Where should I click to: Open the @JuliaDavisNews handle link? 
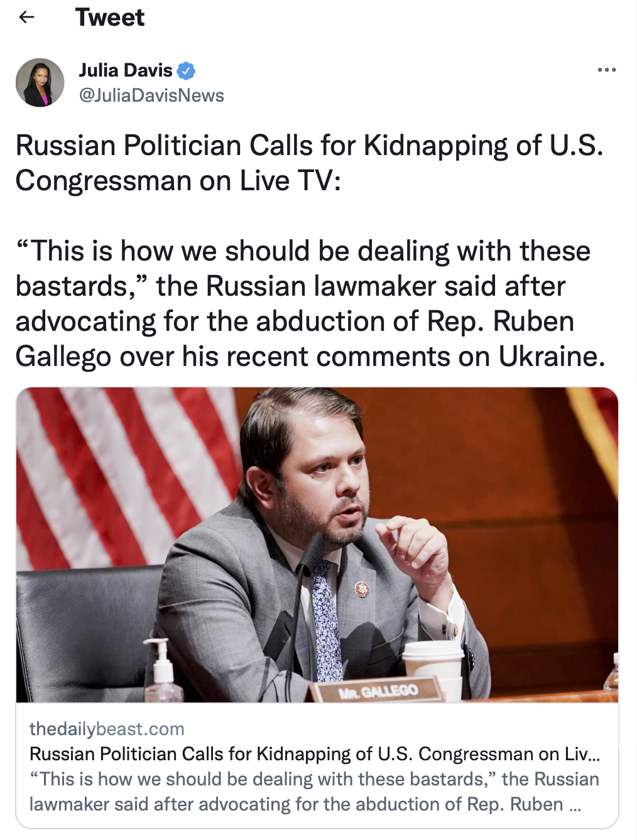click(x=151, y=95)
